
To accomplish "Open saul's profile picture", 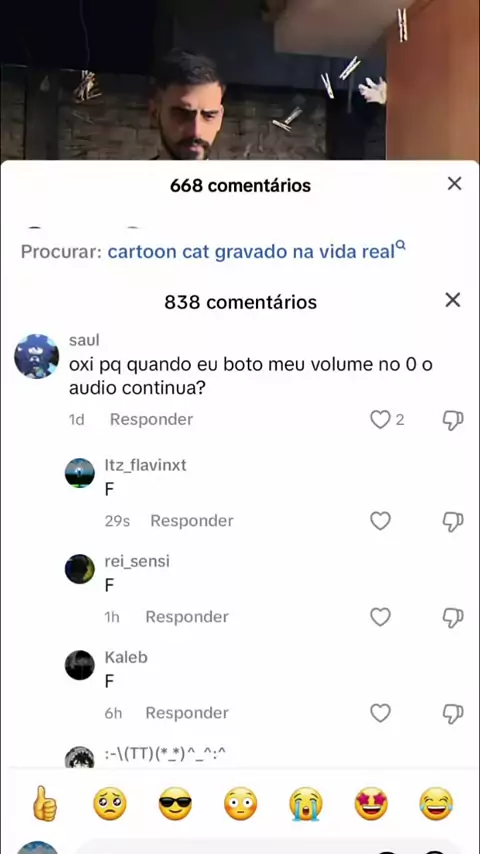I will coord(37,356).
